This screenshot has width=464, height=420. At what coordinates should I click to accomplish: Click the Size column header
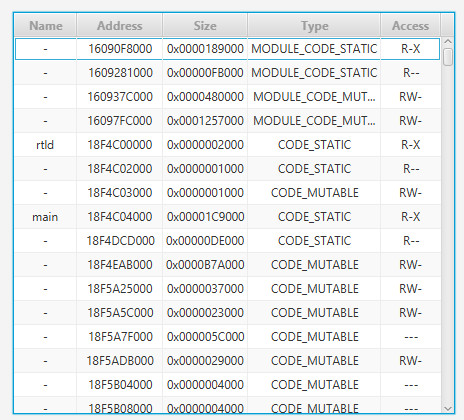[x=205, y=26]
